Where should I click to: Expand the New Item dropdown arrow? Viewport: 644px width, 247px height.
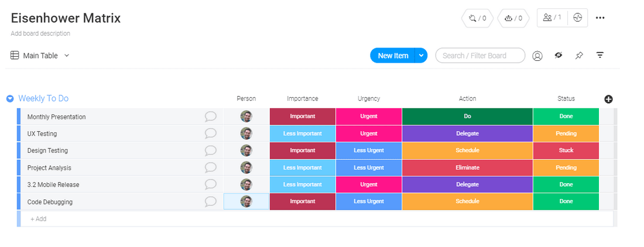[421, 56]
